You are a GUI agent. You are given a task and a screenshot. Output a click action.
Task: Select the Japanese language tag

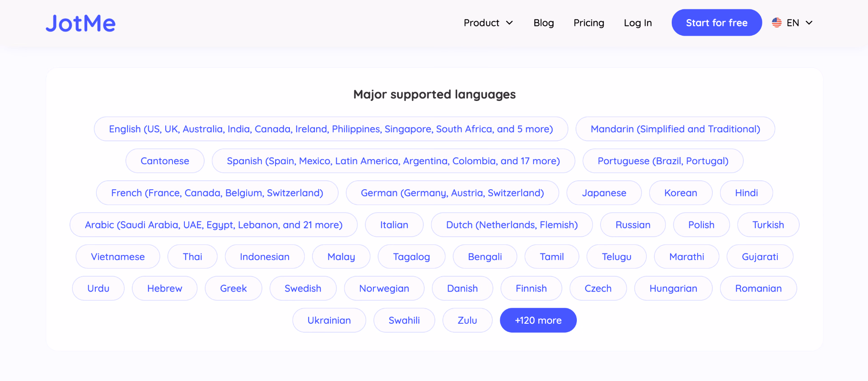604,193
